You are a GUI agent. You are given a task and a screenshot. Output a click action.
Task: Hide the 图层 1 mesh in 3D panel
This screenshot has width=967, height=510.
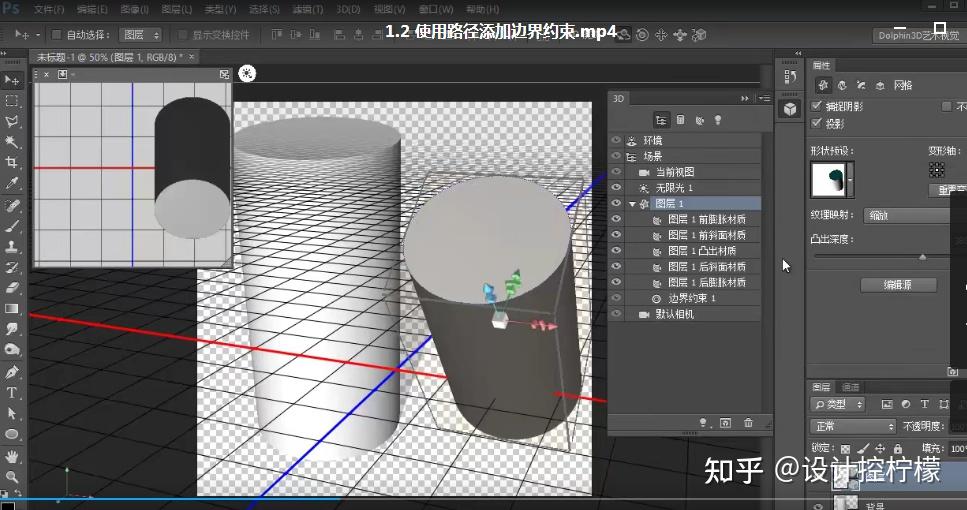click(615, 203)
